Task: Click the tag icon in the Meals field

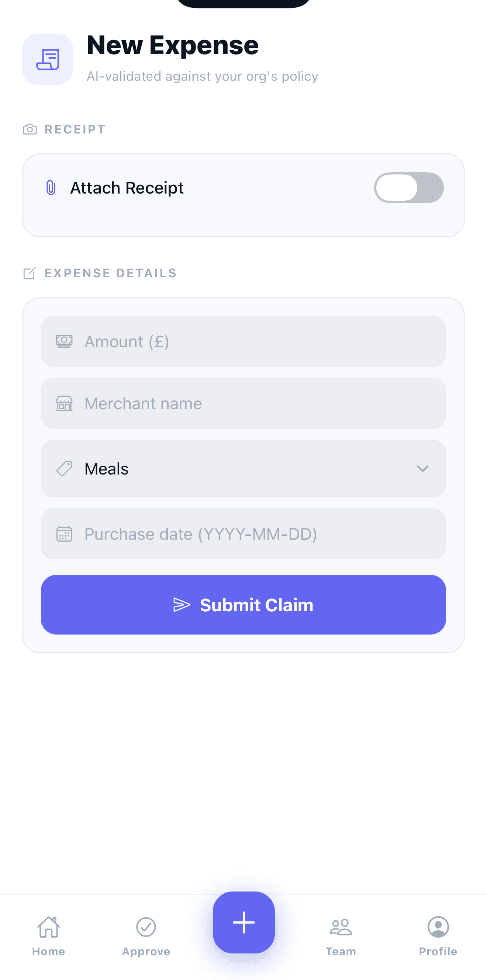Action: (64, 468)
